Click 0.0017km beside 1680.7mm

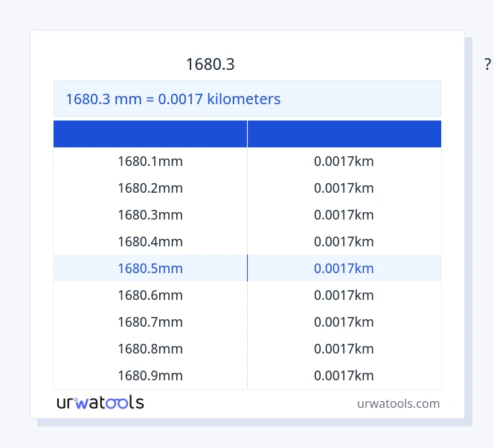(x=344, y=322)
